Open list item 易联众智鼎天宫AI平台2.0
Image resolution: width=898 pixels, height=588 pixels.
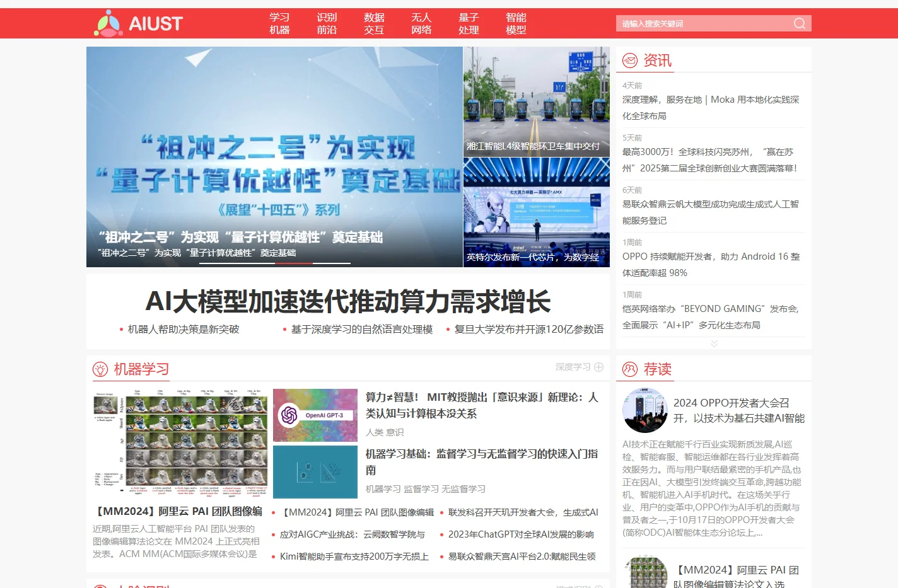coord(522,556)
